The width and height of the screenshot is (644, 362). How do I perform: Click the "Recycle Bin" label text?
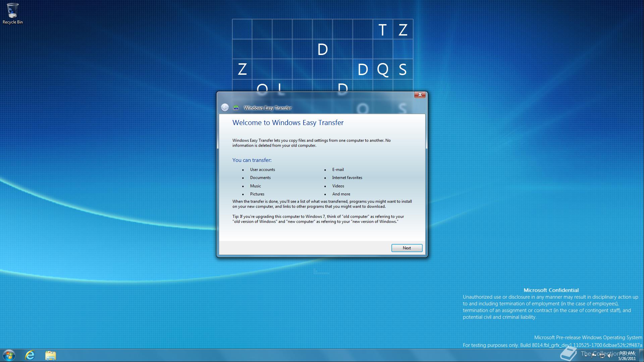click(13, 22)
